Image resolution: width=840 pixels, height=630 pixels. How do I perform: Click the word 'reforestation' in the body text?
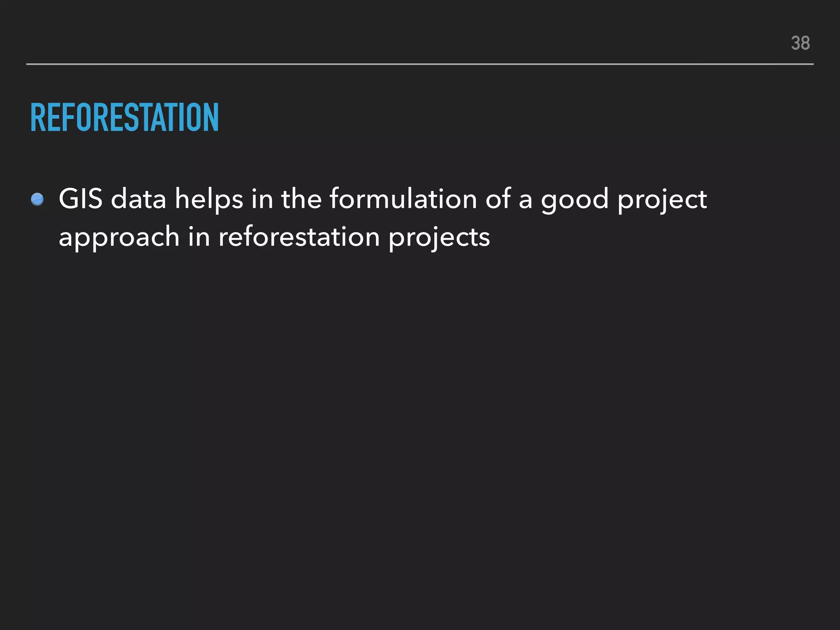pyautogui.click(x=299, y=237)
